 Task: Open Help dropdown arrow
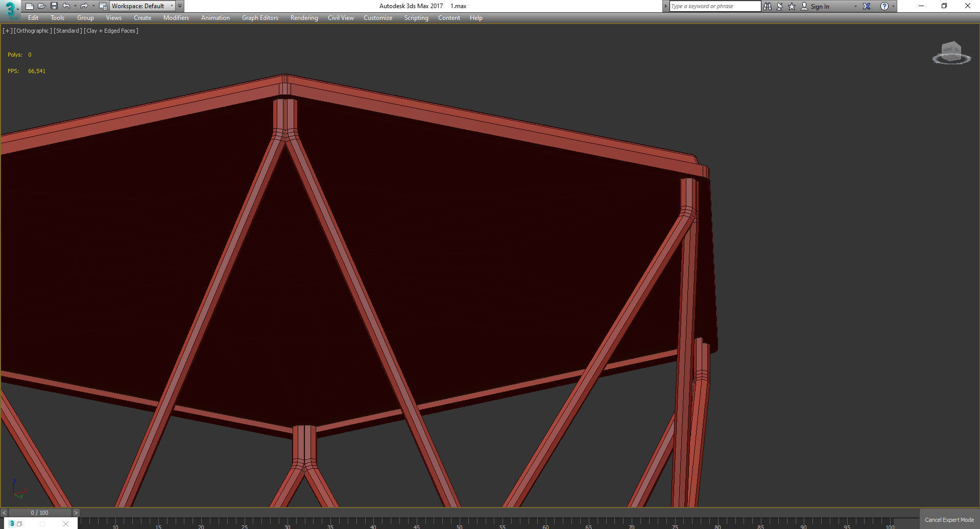pyautogui.click(x=893, y=7)
